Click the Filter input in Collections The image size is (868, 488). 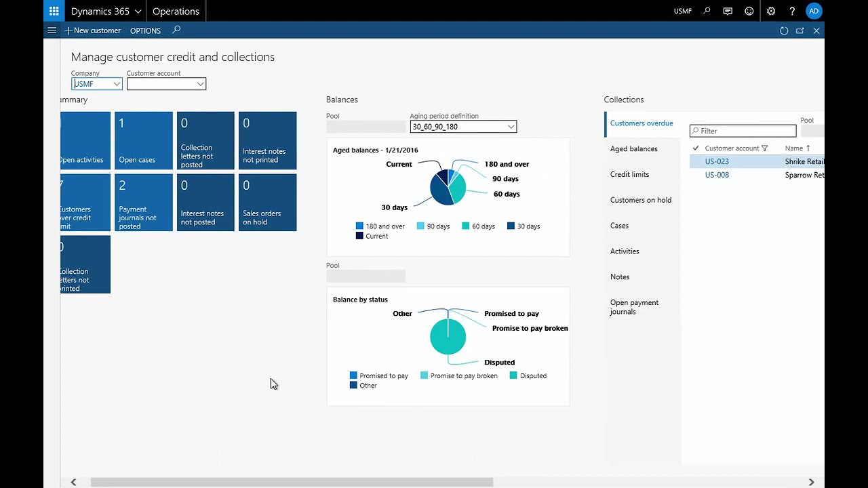[743, 131]
